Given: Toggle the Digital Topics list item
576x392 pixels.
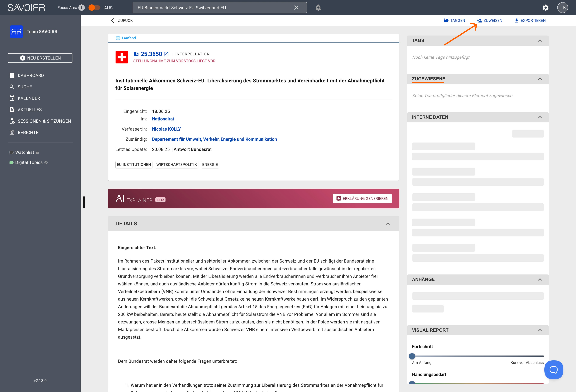Looking at the screenshot, I should pos(29,162).
